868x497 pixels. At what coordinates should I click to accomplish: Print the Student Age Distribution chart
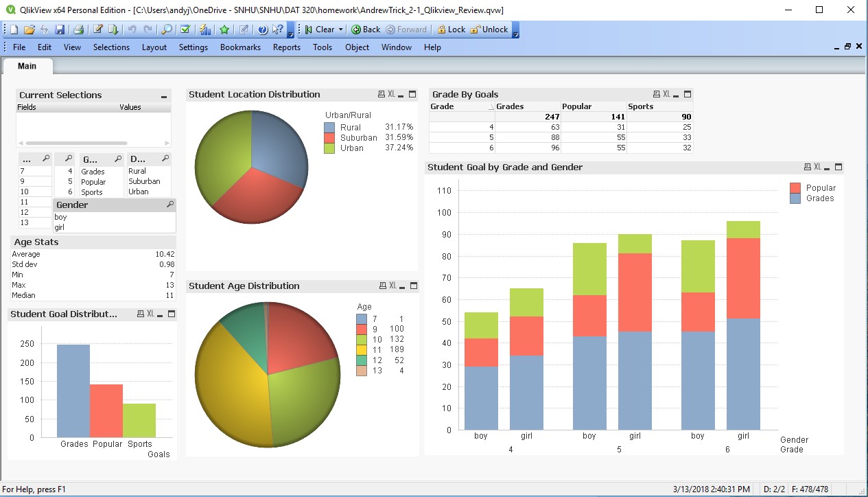tap(382, 286)
